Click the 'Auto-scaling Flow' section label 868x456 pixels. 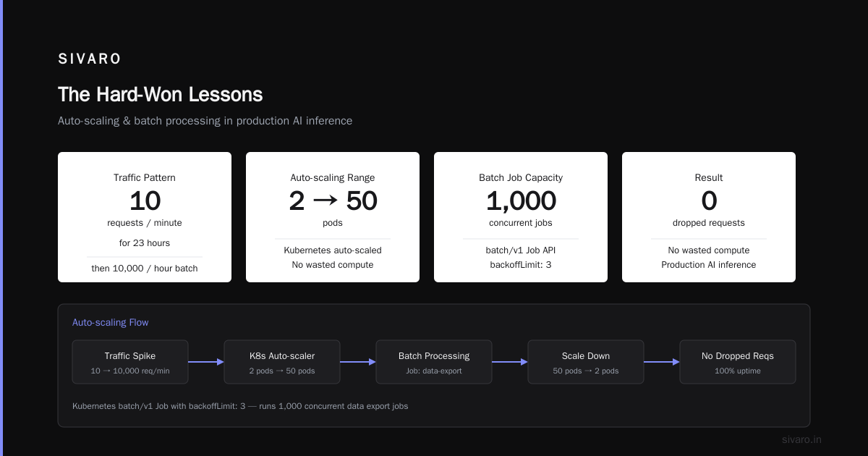point(110,322)
